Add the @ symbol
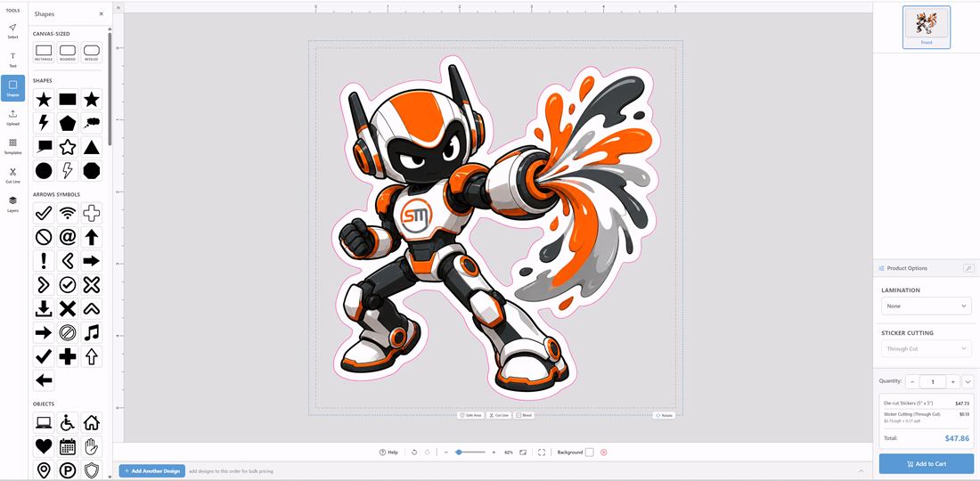 click(68, 237)
